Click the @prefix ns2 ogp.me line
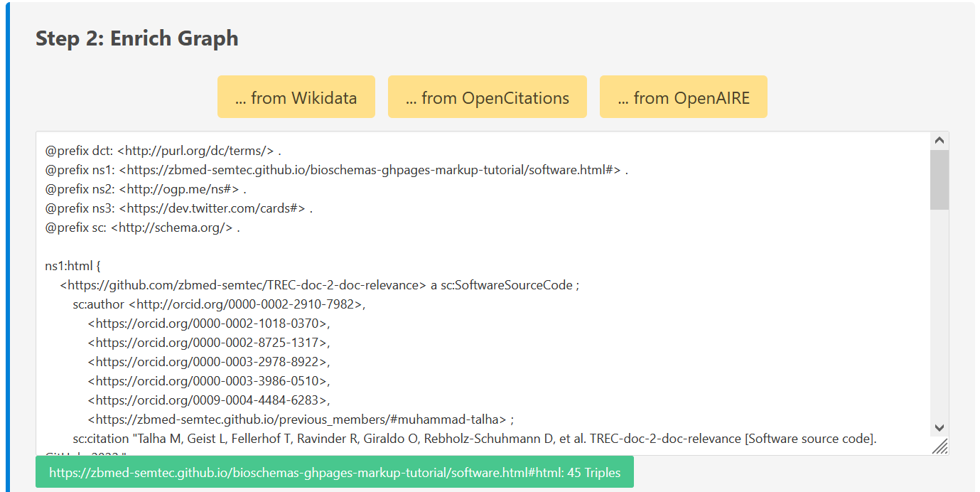Image resolution: width=980 pixels, height=492 pixels. (146, 189)
